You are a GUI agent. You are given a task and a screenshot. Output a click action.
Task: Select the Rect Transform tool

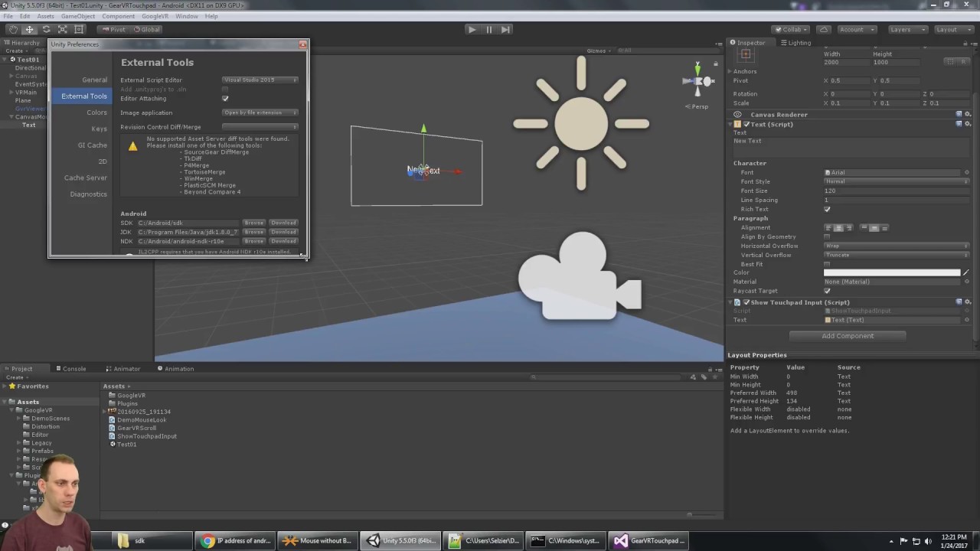click(79, 29)
